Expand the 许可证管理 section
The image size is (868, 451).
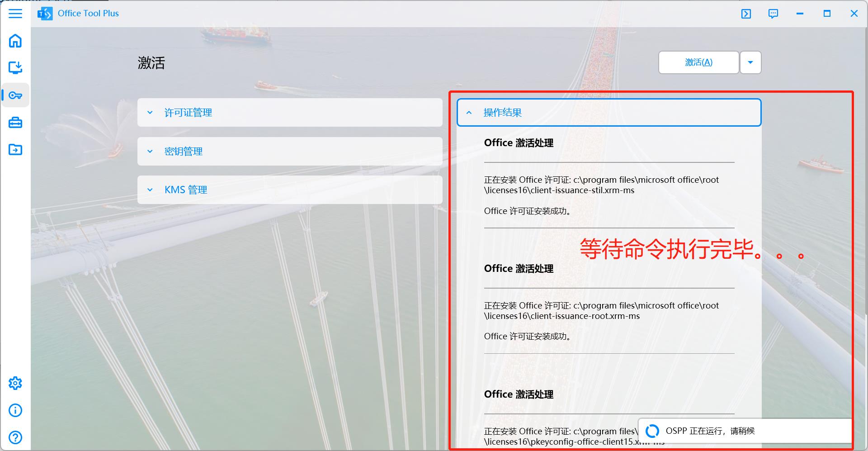[x=289, y=112]
